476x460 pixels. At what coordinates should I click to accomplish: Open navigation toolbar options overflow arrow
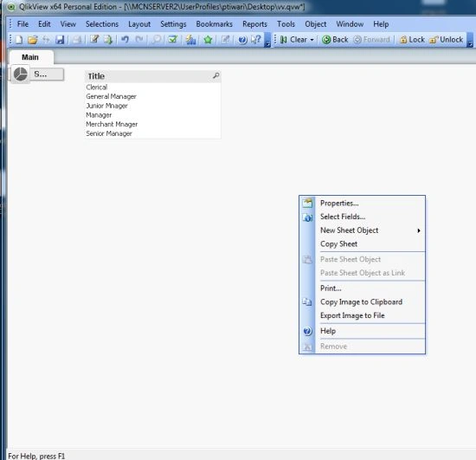coord(470,40)
